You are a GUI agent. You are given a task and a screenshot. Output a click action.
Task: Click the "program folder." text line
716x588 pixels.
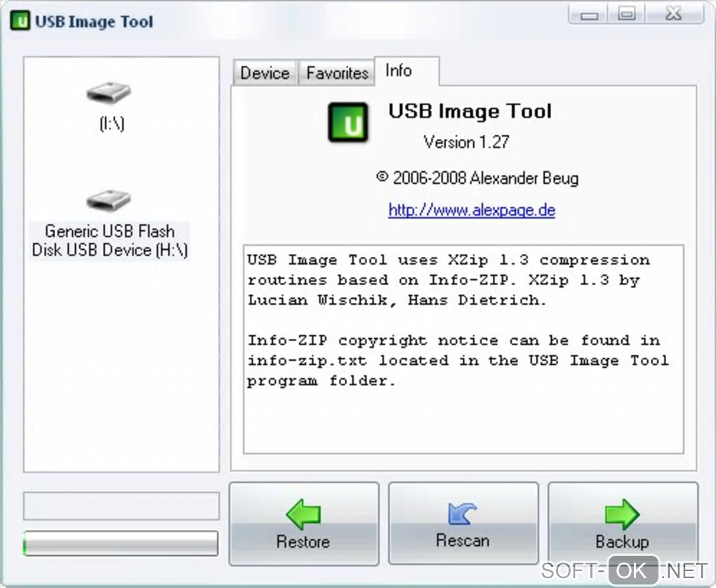tap(321, 381)
